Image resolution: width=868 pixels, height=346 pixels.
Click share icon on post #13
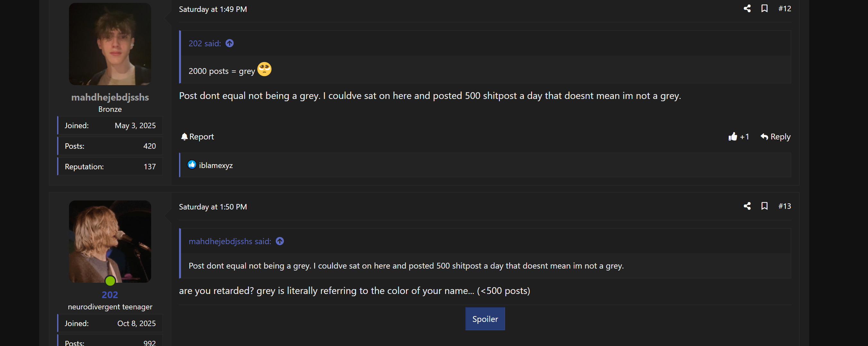(x=747, y=206)
